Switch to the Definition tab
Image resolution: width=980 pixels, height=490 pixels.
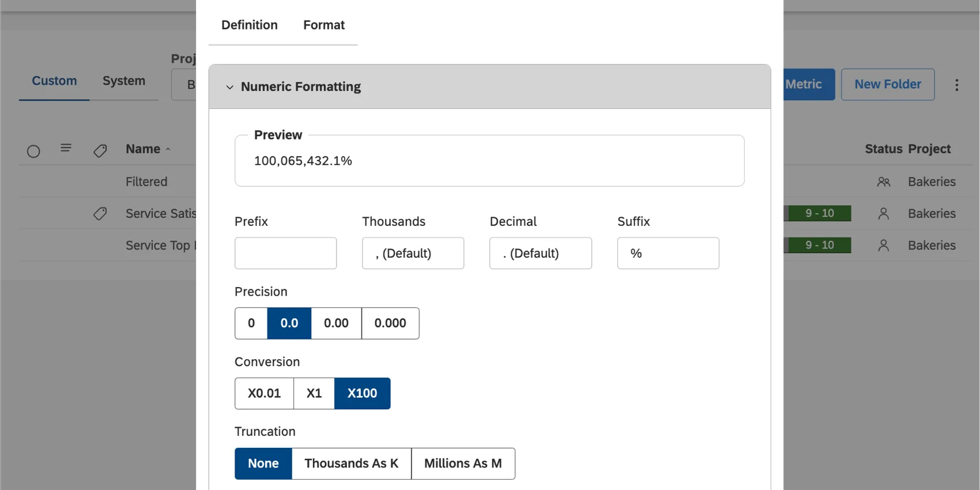250,25
